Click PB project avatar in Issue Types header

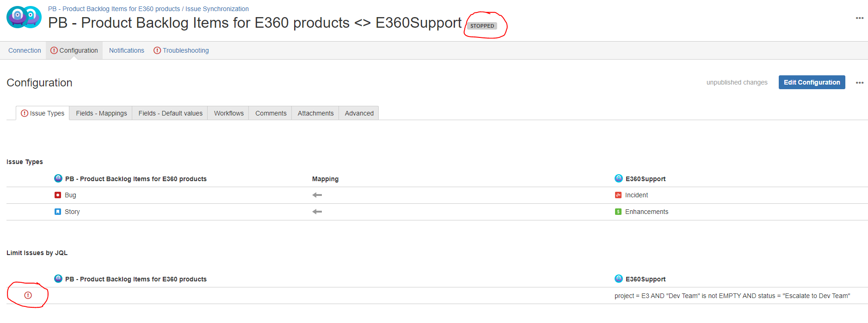(x=58, y=178)
